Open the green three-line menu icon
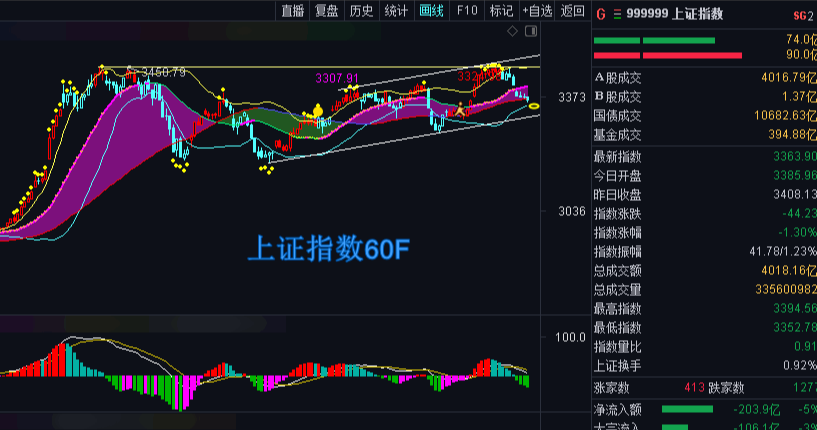The image size is (817, 430). 617,15
